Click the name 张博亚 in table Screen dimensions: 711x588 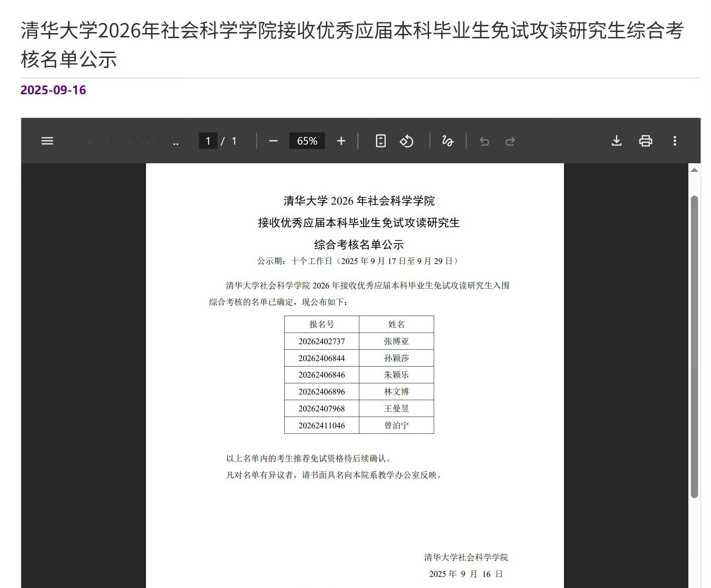pyautogui.click(x=396, y=341)
